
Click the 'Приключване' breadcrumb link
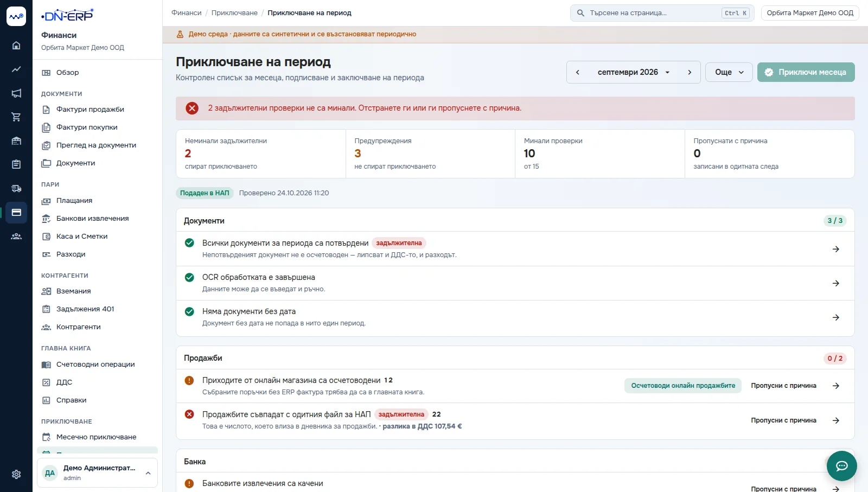tap(234, 13)
